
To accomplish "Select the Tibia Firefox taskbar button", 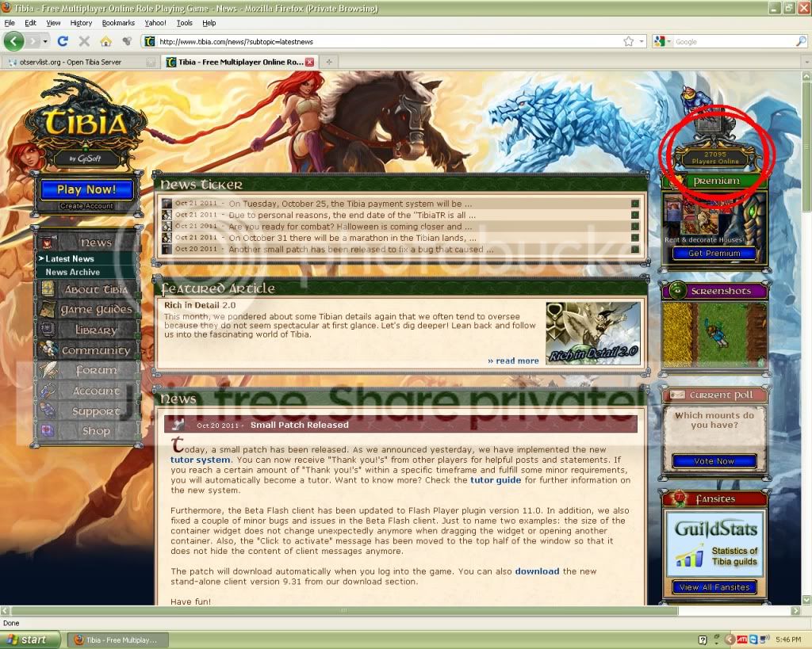I will 119,640.
